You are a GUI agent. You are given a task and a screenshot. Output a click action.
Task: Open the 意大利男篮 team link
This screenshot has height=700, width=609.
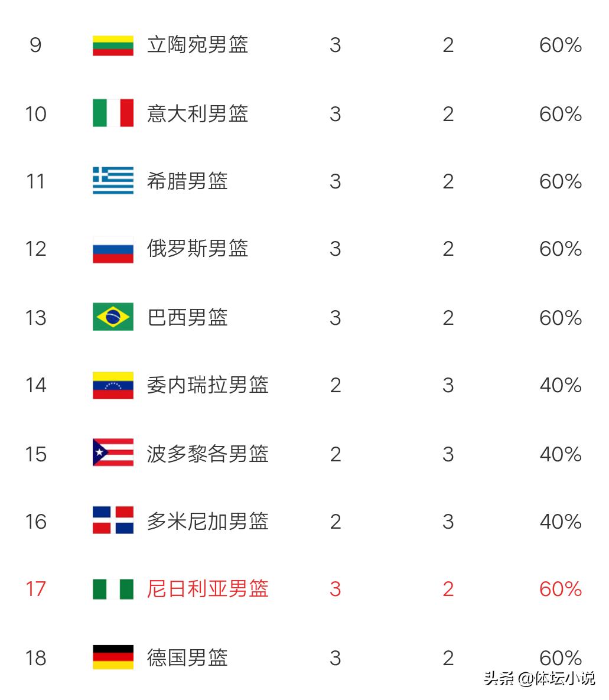tap(198, 113)
